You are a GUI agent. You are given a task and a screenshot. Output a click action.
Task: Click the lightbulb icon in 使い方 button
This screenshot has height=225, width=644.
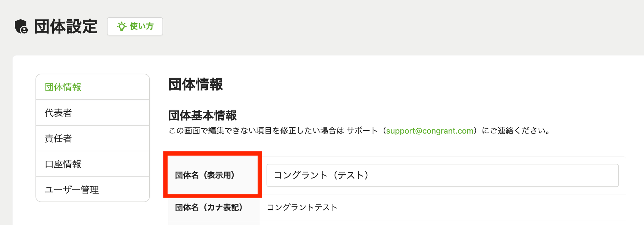click(x=121, y=26)
